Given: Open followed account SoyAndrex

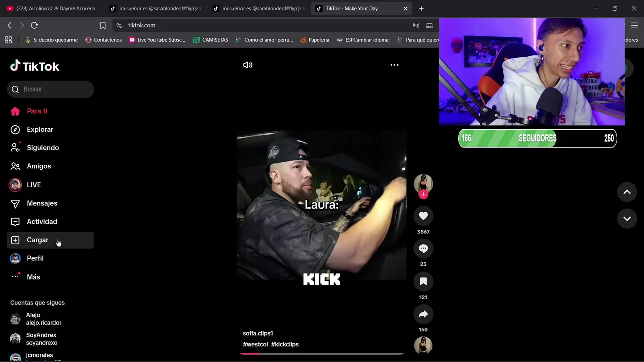Looking at the screenshot, I should coord(49,339).
